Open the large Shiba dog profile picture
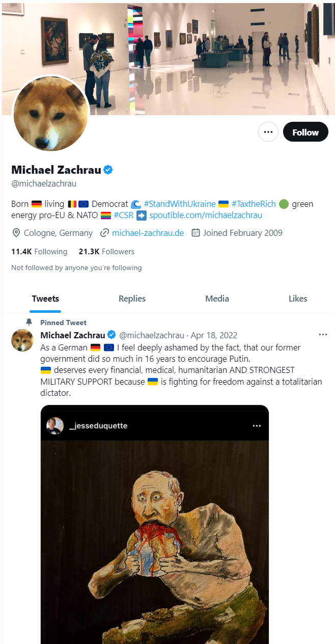Image resolution: width=335 pixels, height=644 pixels. point(50,114)
